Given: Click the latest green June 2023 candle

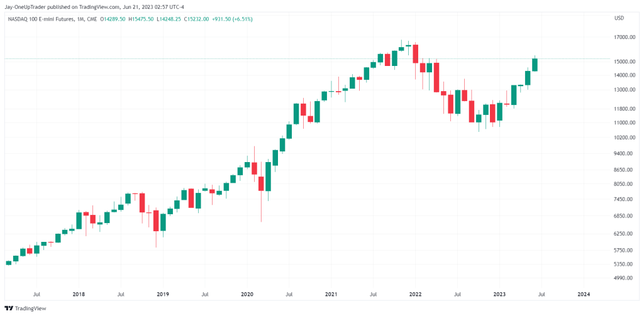Looking at the screenshot, I should [x=535, y=65].
